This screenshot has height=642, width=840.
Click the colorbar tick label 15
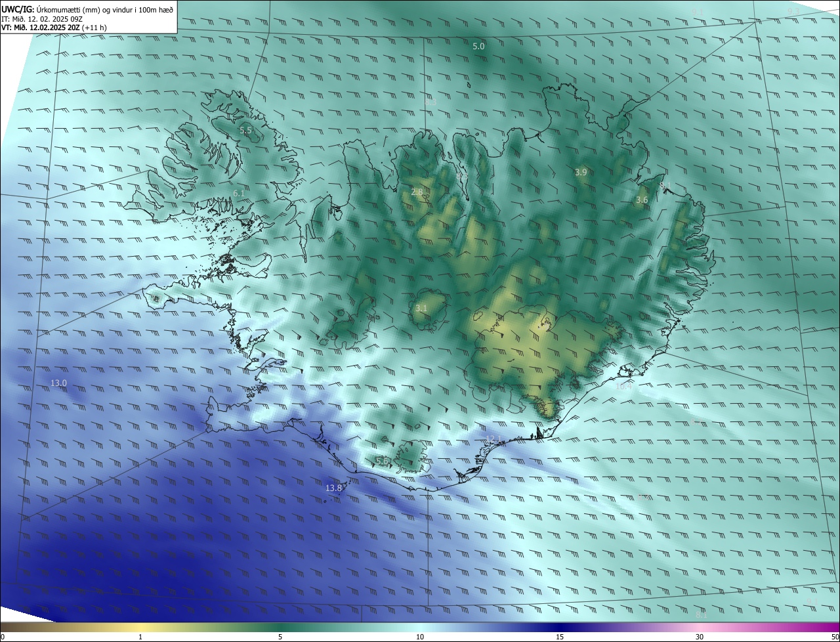click(x=560, y=637)
